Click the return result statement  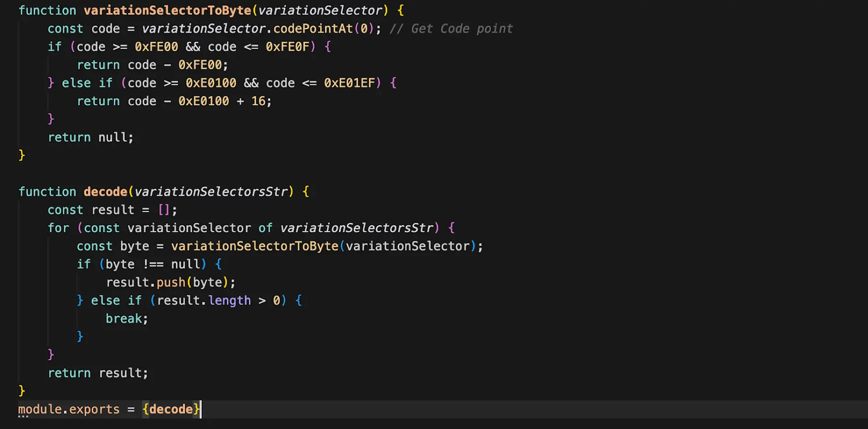98,373
